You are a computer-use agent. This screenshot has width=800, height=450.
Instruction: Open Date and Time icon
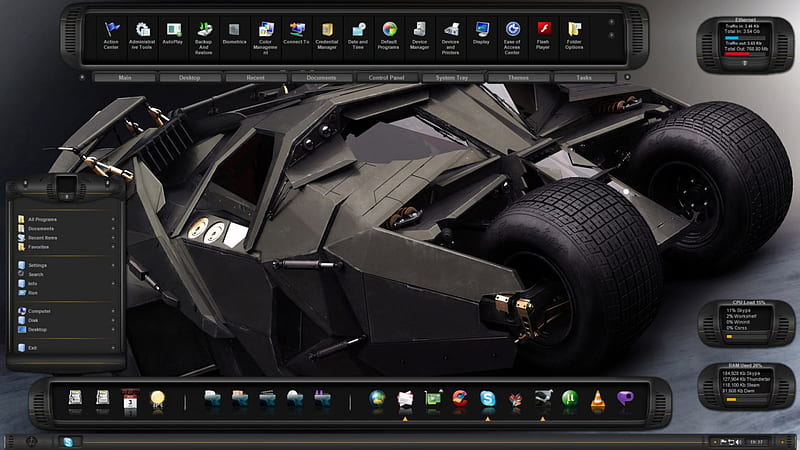click(x=358, y=36)
